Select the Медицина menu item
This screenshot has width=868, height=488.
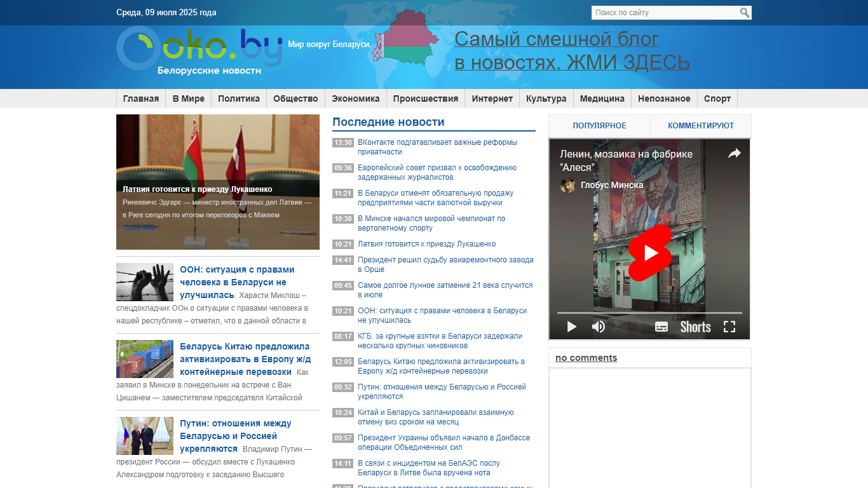coord(602,98)
